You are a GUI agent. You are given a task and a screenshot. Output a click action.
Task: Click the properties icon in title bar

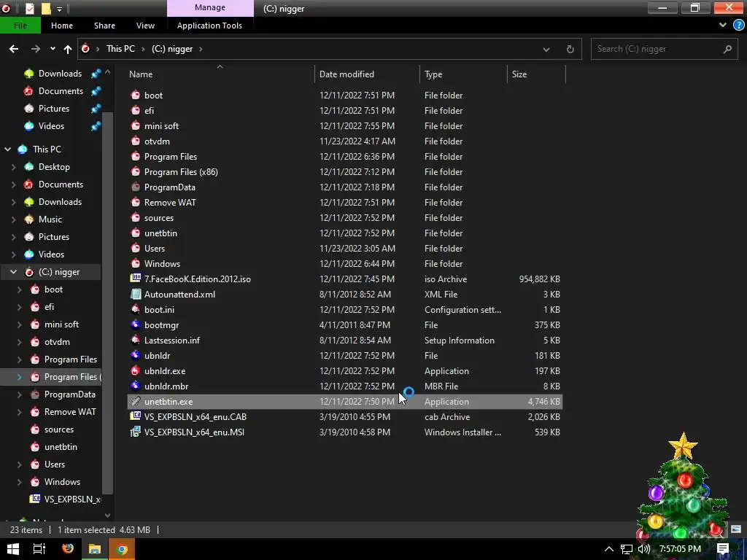click(30, 9)
